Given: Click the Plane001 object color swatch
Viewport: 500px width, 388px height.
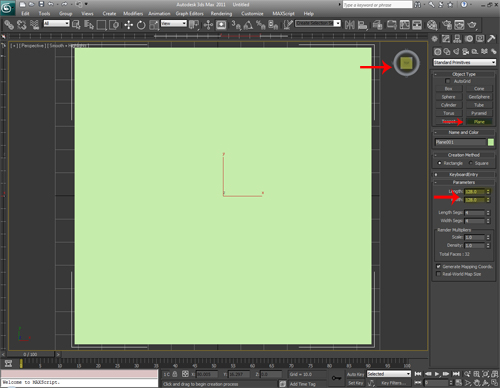Looking at the screenshot, I should coord(491,142).
